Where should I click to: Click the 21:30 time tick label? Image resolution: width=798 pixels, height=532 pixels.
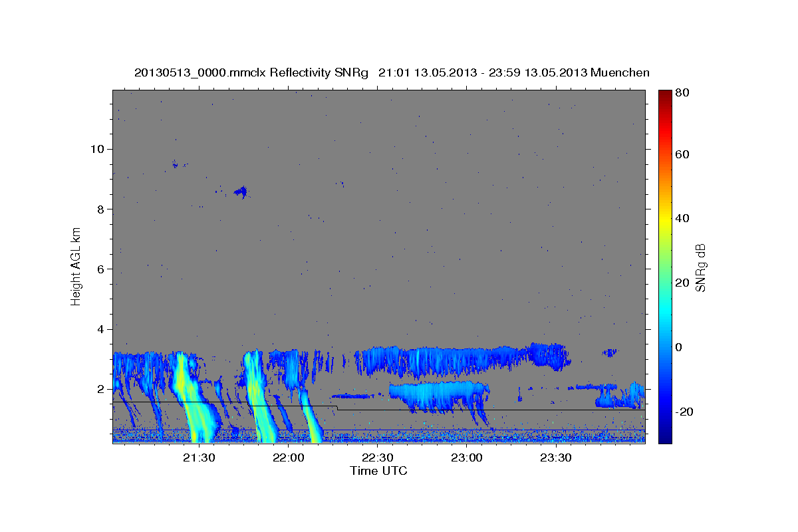click(199, 458)
